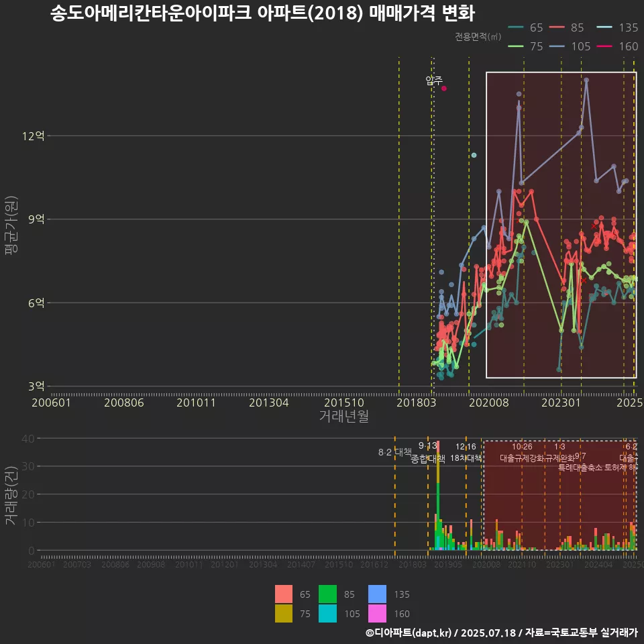The width and height of the screenshot is (644, 644).
Task: Click the 201011 label on price chart axis
Action: [197, 402]
